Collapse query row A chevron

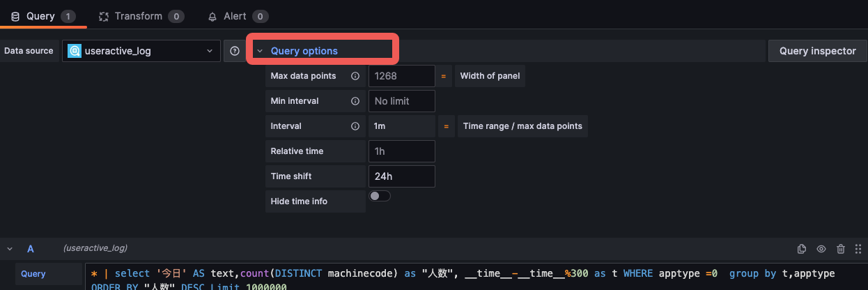coord(10,249)
